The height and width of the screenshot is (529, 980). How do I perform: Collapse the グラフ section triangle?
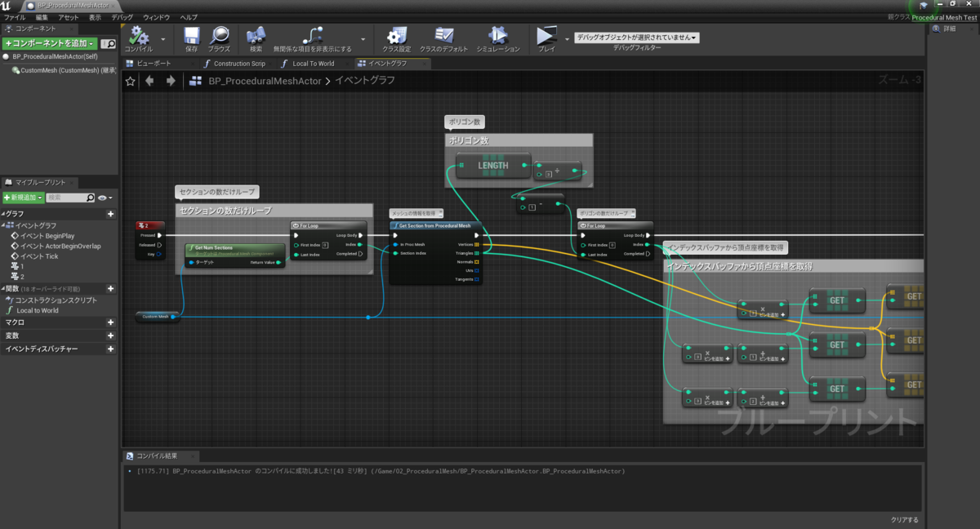coord(3,214)
